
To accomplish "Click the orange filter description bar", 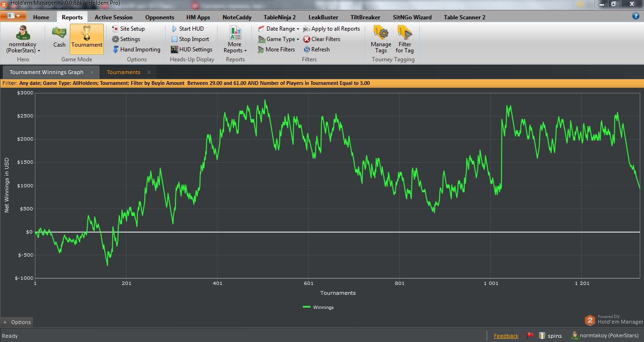I will (x=322, y=83).
